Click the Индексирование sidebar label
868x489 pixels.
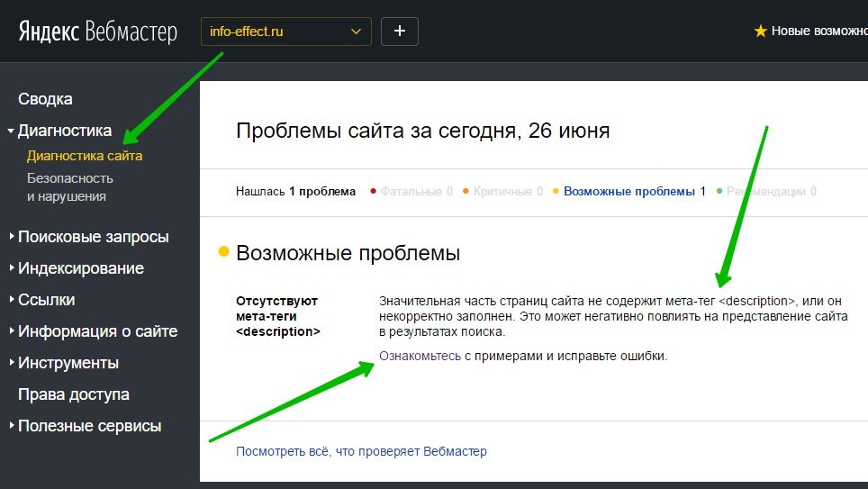point(81,268)
